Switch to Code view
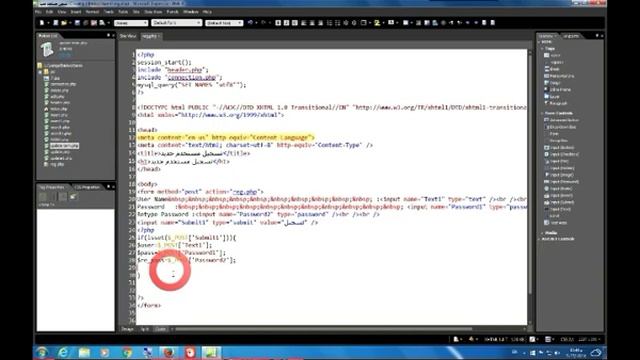This screenshot has height=360, width=640. pyautogui.click(x=161, y=329)
